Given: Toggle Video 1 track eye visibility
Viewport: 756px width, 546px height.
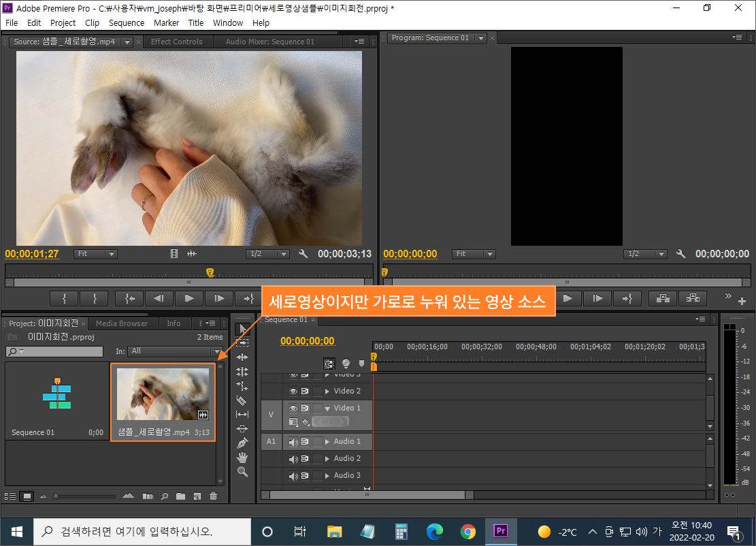Looking at the screenshot, I should pos(293,408).
